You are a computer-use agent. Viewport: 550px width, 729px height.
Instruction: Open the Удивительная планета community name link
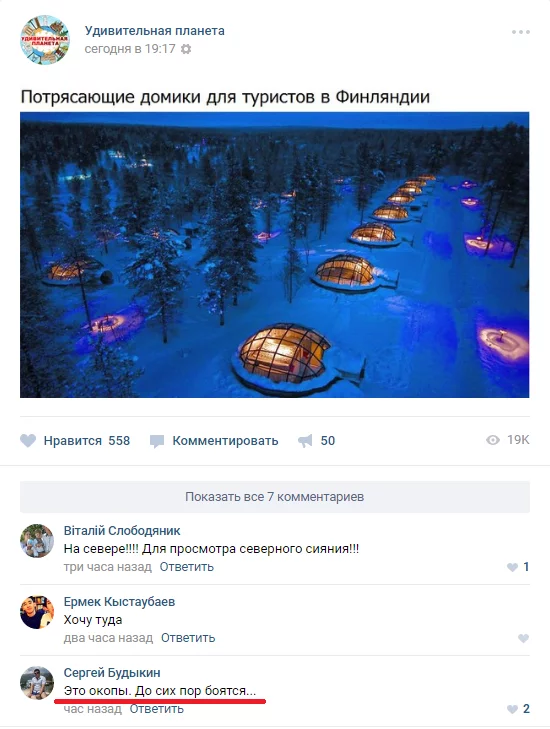pyautogui.click(x=154, y=31)
